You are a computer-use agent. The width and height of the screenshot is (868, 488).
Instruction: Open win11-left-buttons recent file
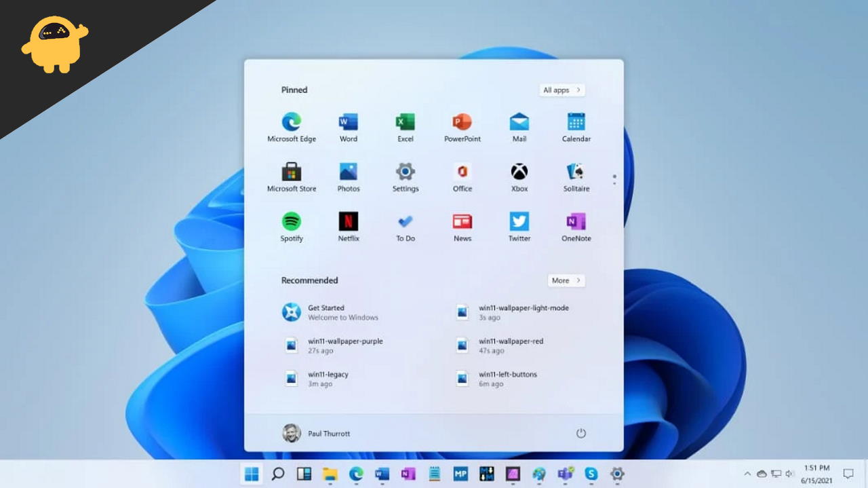coord(496,379)
